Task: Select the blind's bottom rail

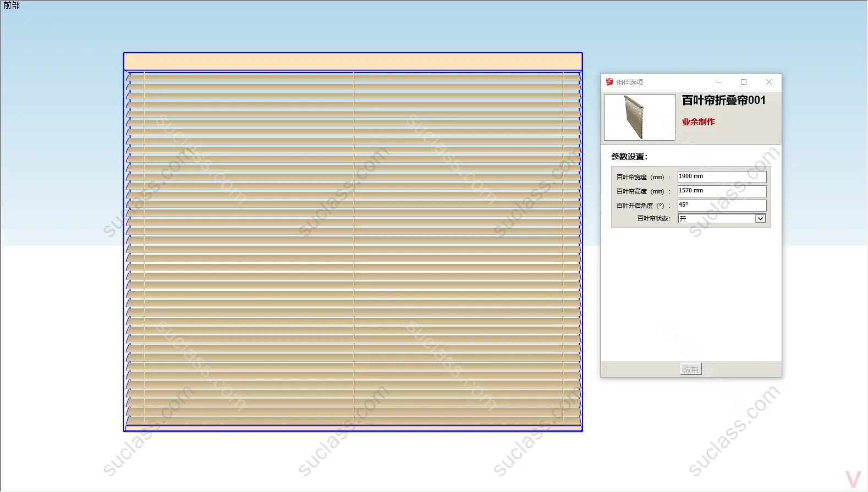Action: [x=353, y=428]
